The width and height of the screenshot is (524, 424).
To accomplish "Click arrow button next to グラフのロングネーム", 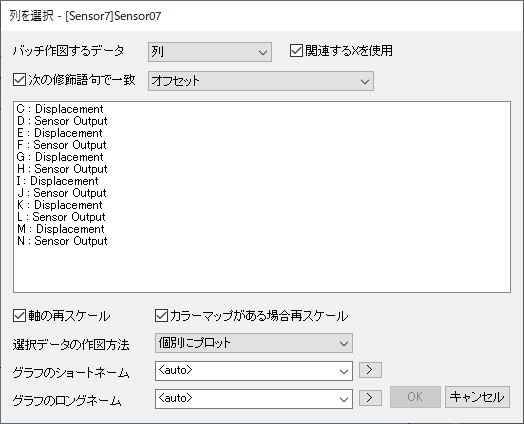I will pos(370,398).
